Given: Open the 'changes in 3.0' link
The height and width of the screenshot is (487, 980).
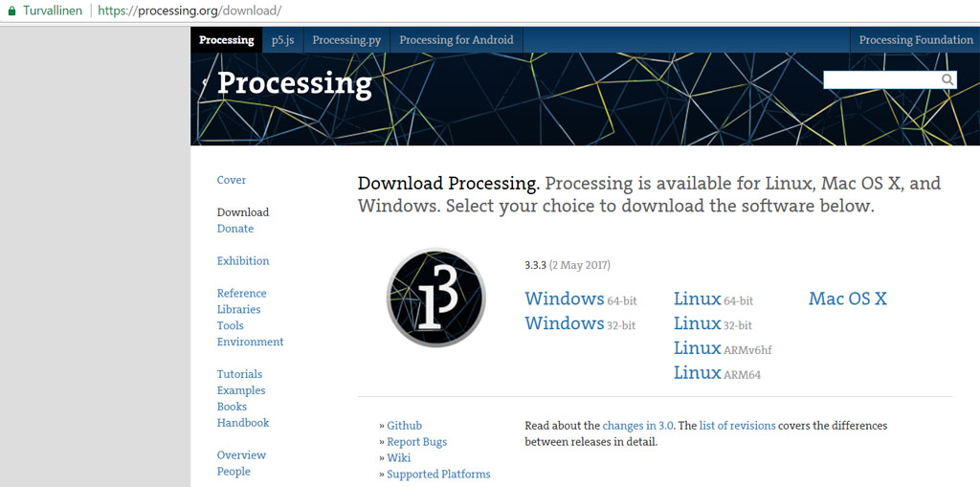Looking at the screenshot, I should point(638,426).
